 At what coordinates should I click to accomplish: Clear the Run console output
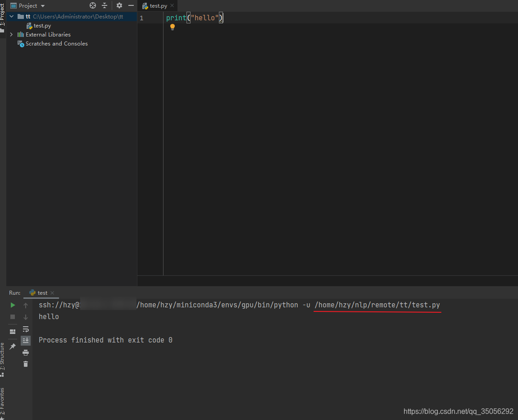click(x=26, y=364)
